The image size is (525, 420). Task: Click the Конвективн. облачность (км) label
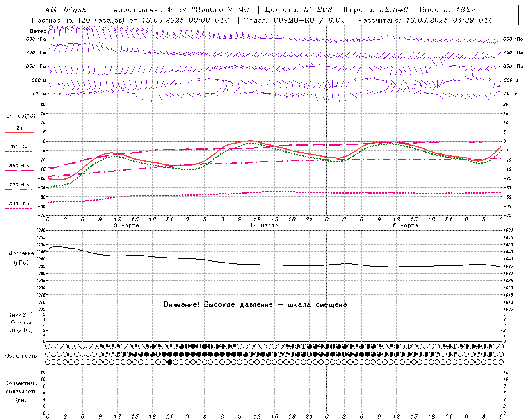click(21, 391)
